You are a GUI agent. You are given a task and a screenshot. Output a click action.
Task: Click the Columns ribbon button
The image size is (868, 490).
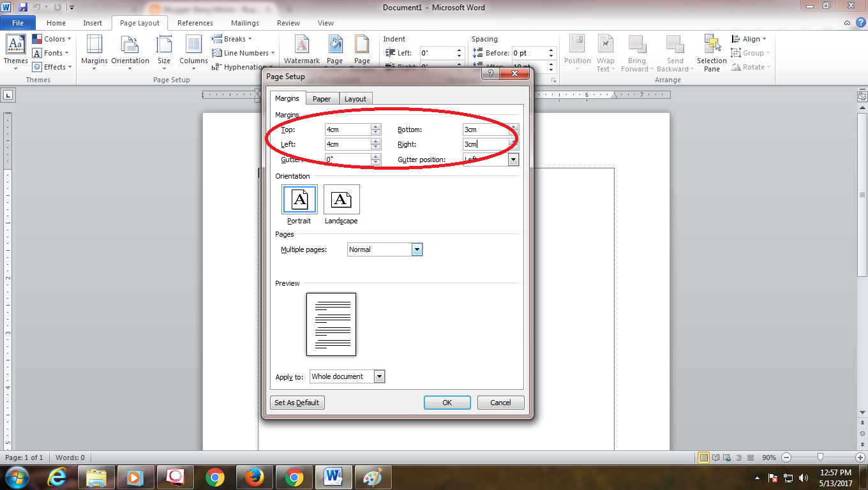[x=193, y=52]
